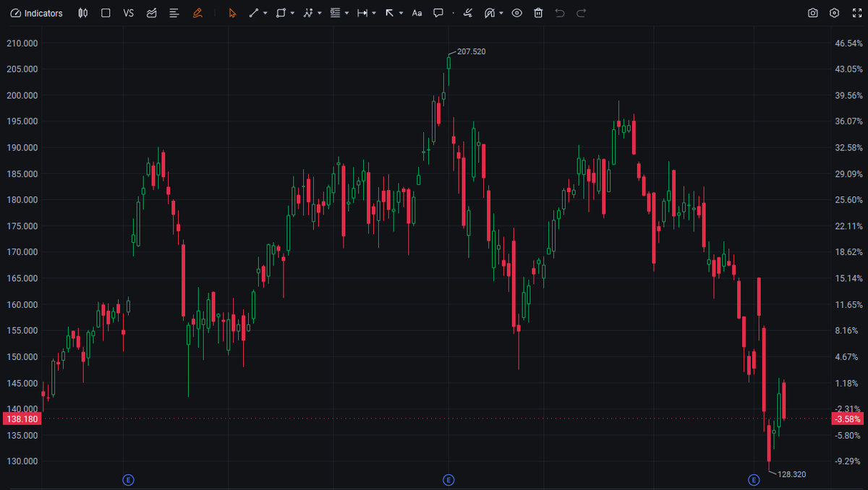Click the 18.62% percent axis label
868x490 pixels.
coord(848,252)
